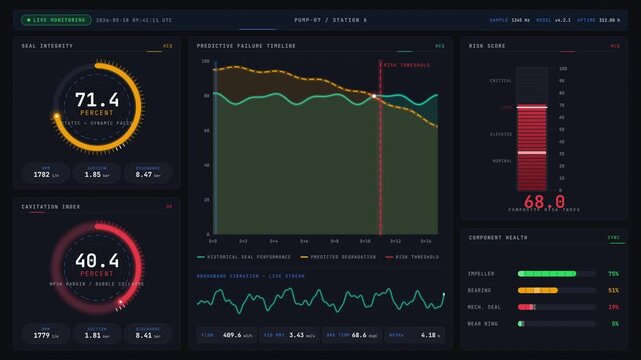Click the 19% Mech. Seal value

tap(613, 307)
